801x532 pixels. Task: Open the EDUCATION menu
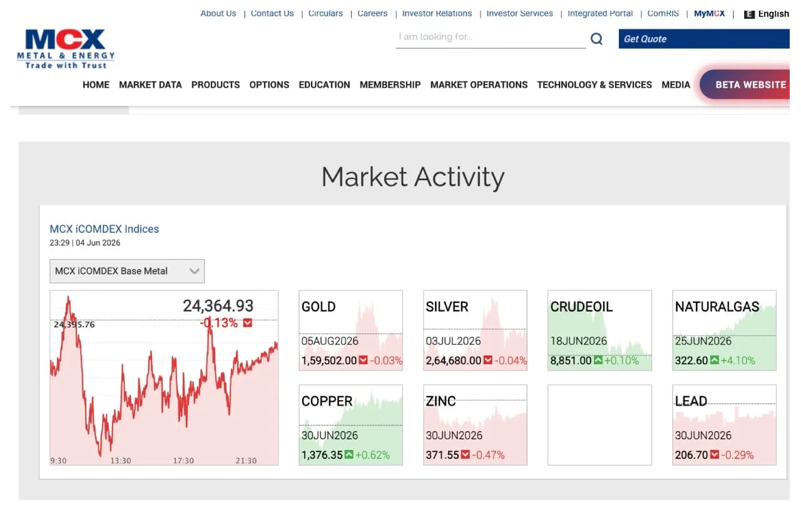coord(324,84)
